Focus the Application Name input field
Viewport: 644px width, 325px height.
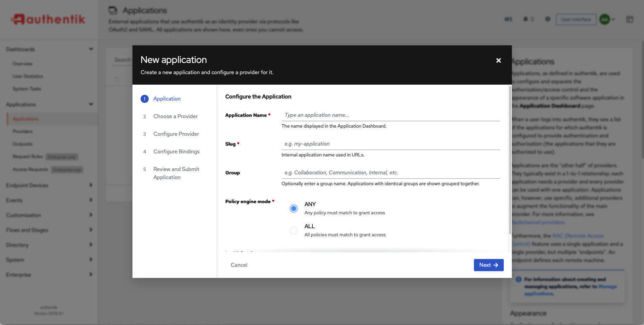(391, 115)
